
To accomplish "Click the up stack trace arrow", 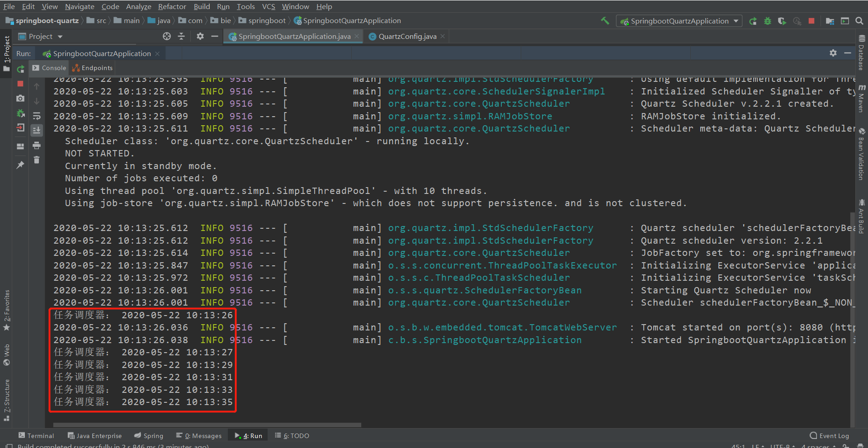I will tap(37, 86).
